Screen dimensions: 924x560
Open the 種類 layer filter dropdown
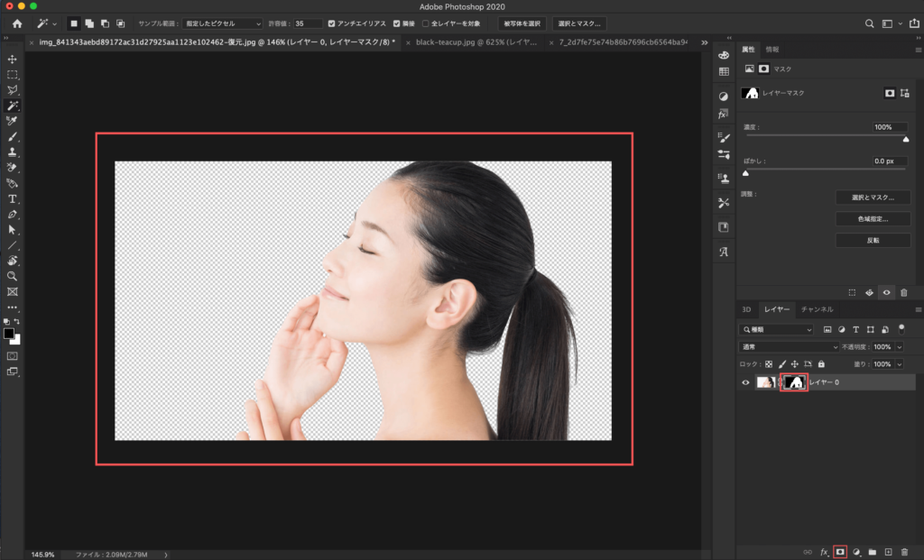[776, 330]
